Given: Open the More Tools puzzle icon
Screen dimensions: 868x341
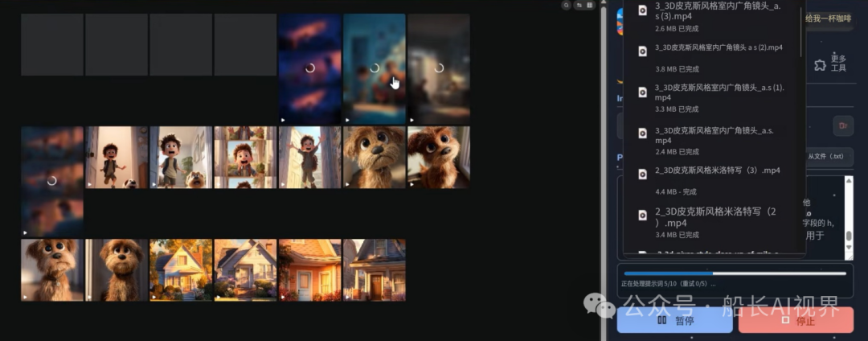Looking at the screenshot, I should [x=820, y=65].
